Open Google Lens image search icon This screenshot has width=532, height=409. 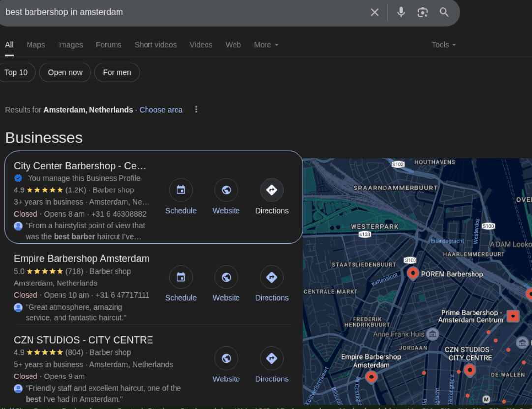[422, 12]
